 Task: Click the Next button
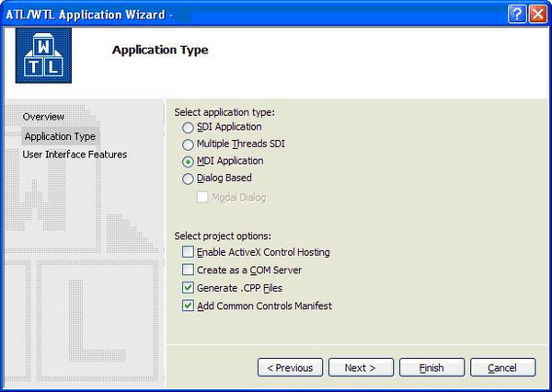tap(361, 368)
